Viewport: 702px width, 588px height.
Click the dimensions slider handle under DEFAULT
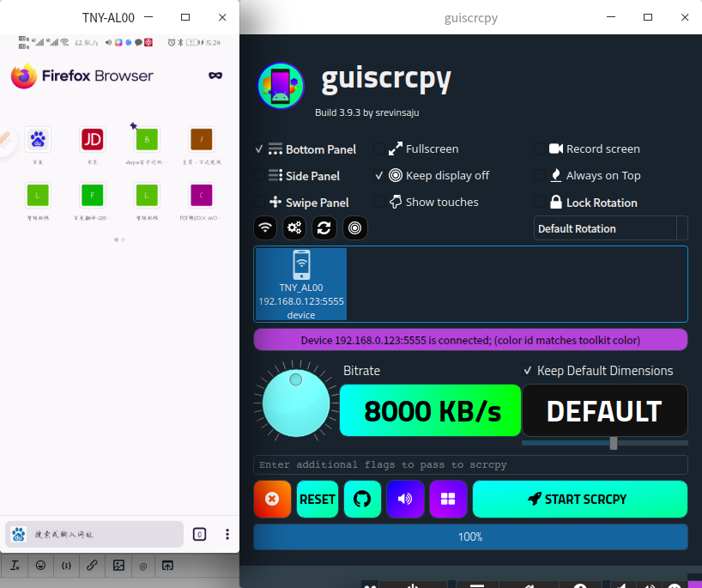click(614, 443)
